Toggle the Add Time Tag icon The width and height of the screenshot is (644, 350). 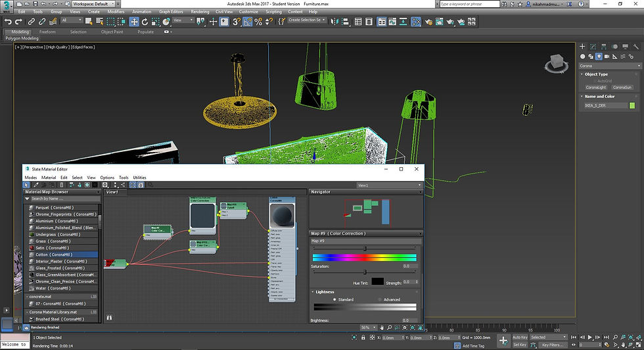(457, 345)
